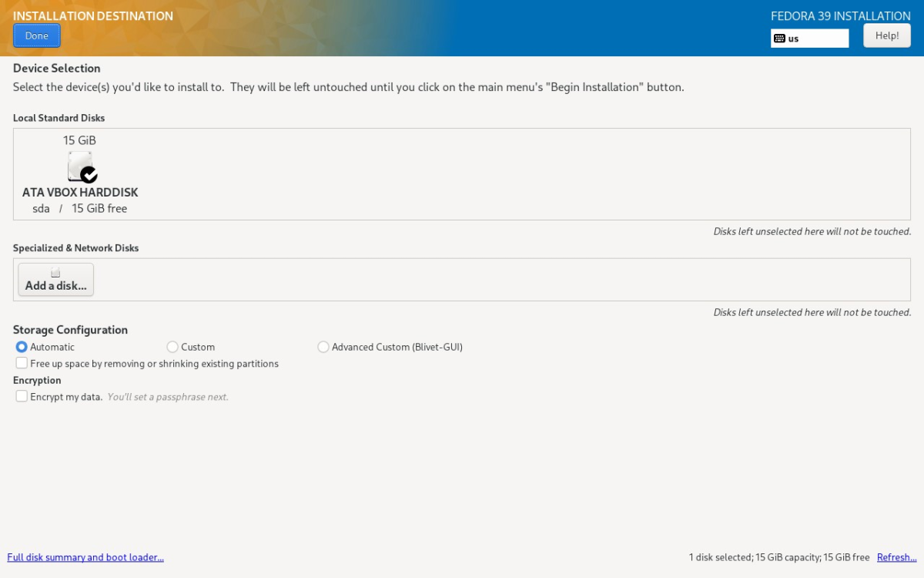Tick the 'Encrypt my data' checkbox

[x=22, y=396]
